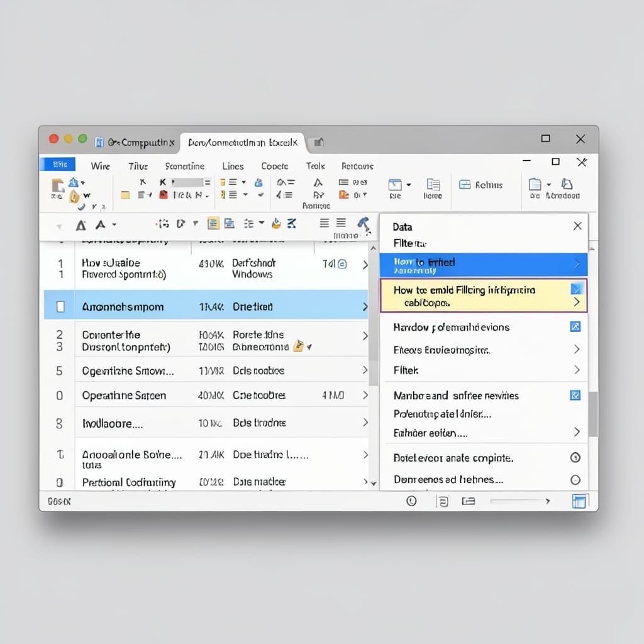
Task: Click the blue strikethrough Z icon
Action: click(x=292, y=223)
